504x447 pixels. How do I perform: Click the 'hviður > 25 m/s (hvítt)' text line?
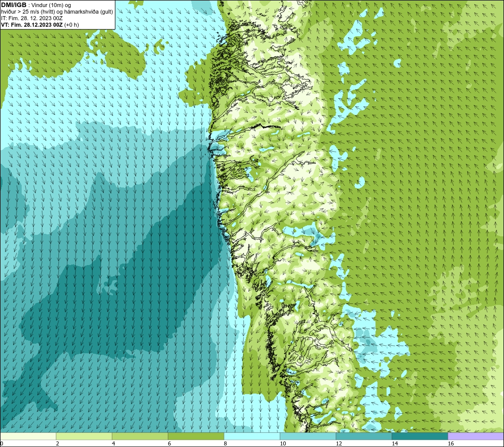[x=57, y=12]
